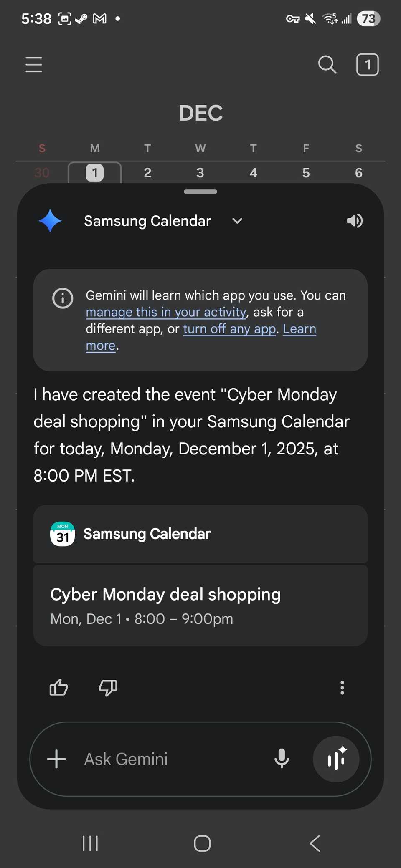Expand the Samsung Calendar app selector dropdown
Image resolution: width=401 pixels, height=868 pixels.
click(236, 221)
